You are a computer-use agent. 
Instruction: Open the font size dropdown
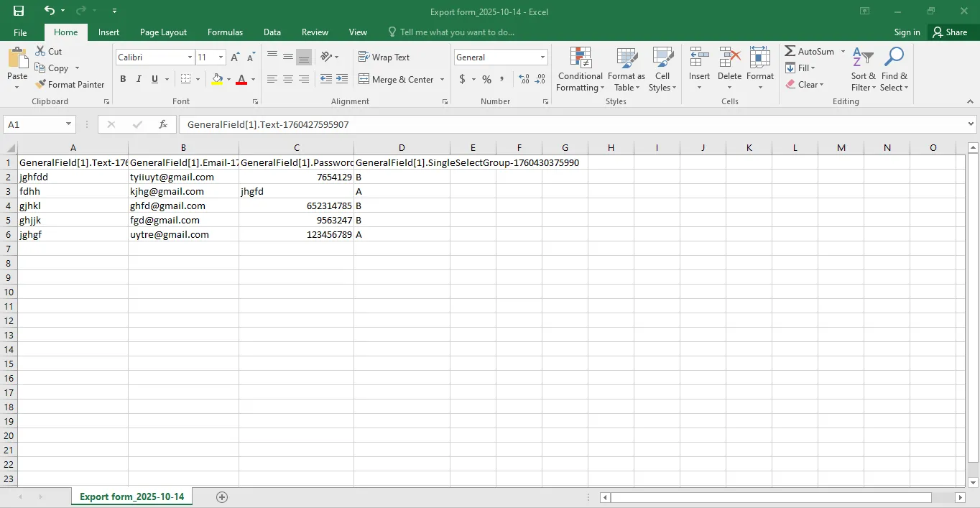point(221,57)
